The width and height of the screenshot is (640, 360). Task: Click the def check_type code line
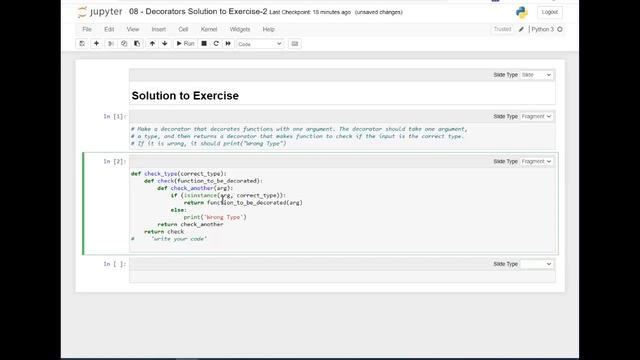coord(178,173)
